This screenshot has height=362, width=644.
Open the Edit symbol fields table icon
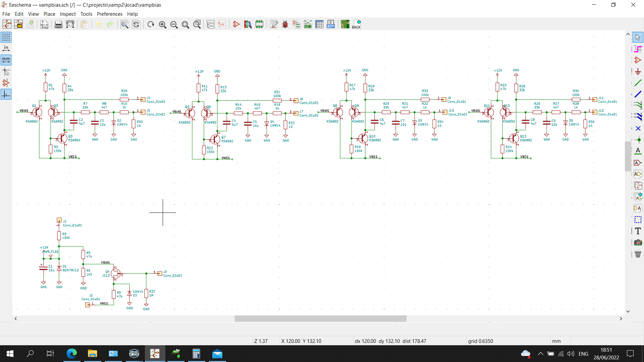coord(319,24)
